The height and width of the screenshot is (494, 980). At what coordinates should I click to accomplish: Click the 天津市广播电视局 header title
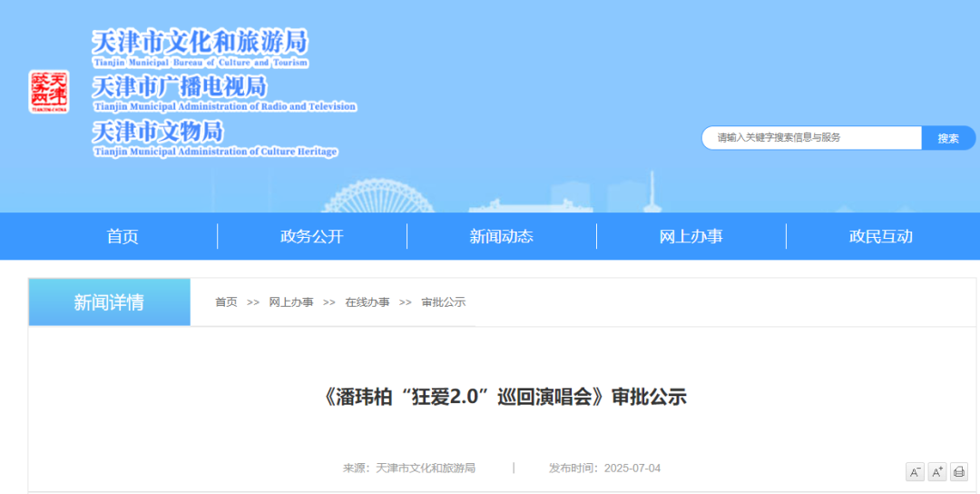[180, 87]
